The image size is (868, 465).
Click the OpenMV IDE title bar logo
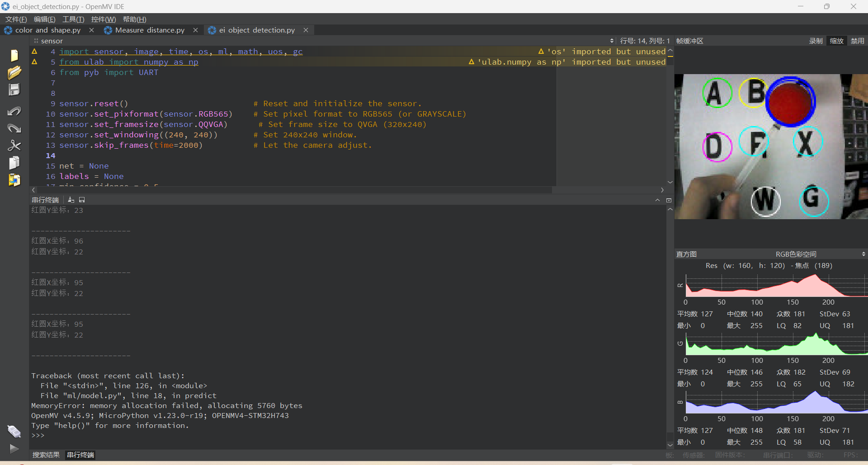tap(5, 6)
